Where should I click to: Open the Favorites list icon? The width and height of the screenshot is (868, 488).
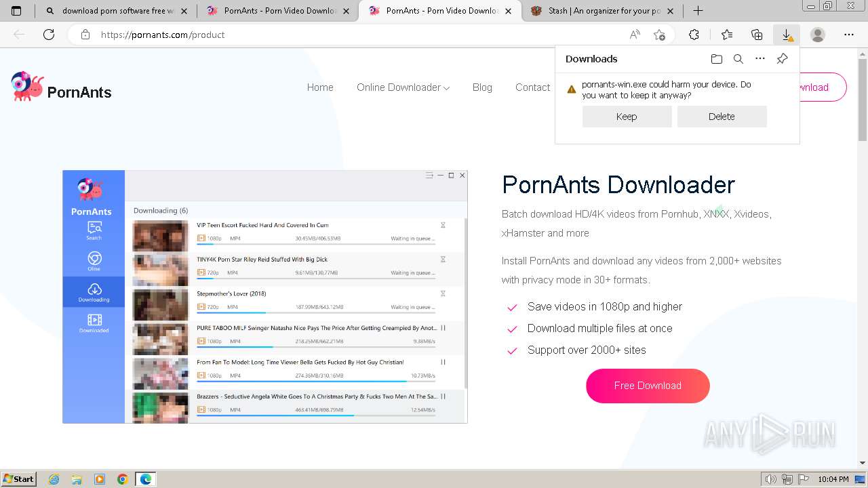(727, 35)
